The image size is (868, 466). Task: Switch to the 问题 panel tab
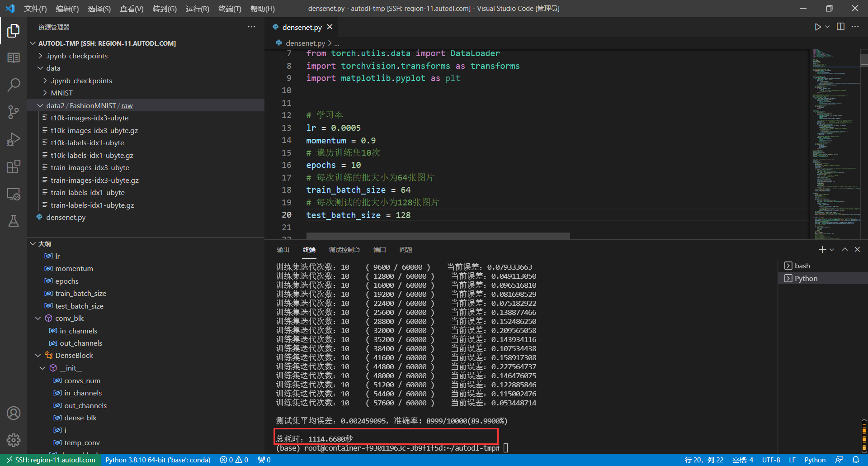point(406,250)
